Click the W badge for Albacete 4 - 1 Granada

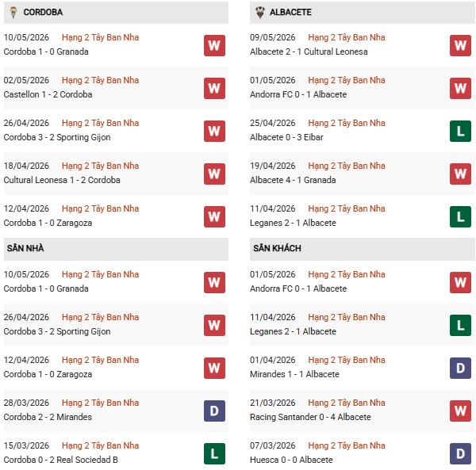(x=460, y=174)
